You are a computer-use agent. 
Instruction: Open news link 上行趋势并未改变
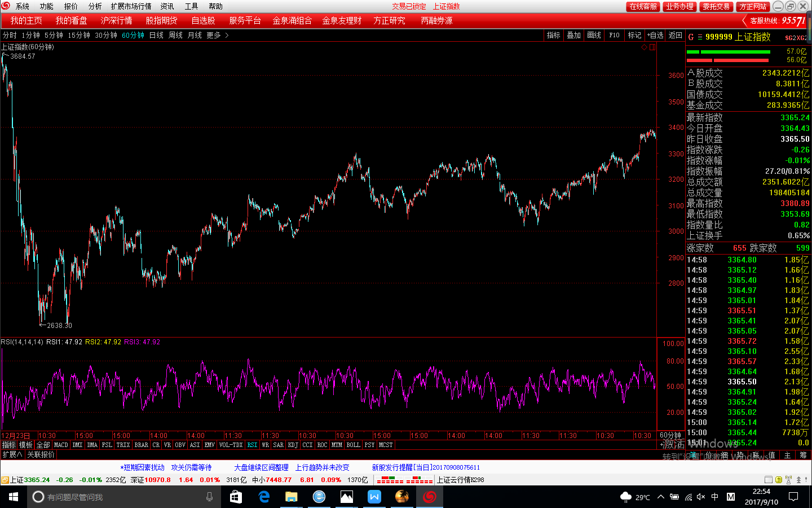322,467
